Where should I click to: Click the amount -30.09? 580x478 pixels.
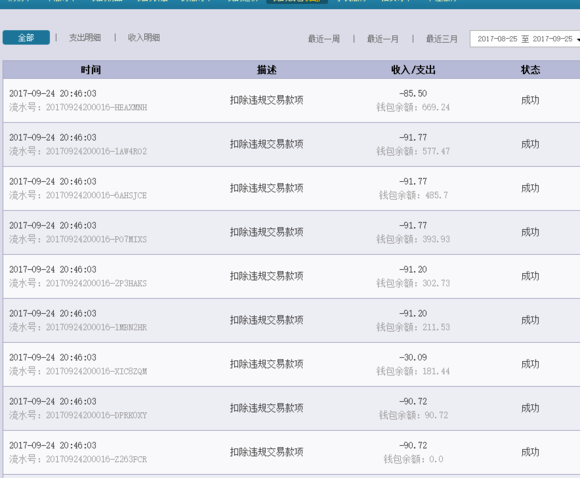[x=413, y=357]
